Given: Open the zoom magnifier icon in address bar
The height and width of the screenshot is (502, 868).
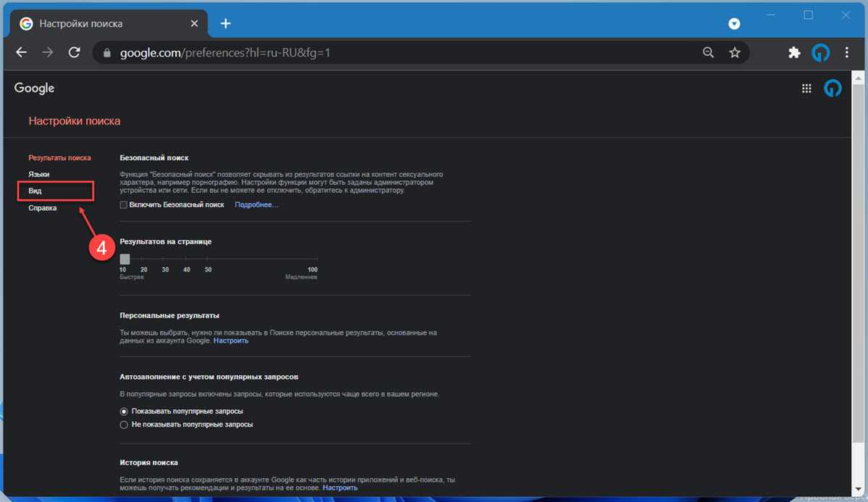Looking at the screenshot, I should tap(709, 53).
